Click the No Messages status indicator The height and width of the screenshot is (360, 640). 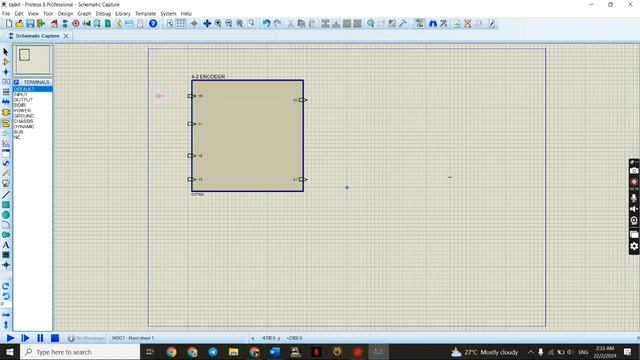[86, 338]
